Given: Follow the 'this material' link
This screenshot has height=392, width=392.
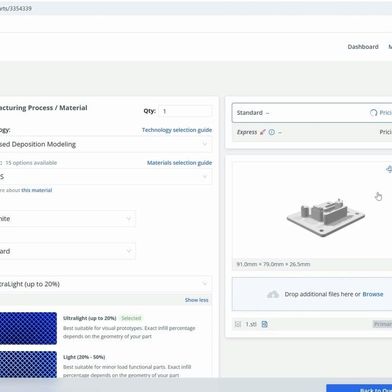Looking at the screenshot, I should 37,190.
